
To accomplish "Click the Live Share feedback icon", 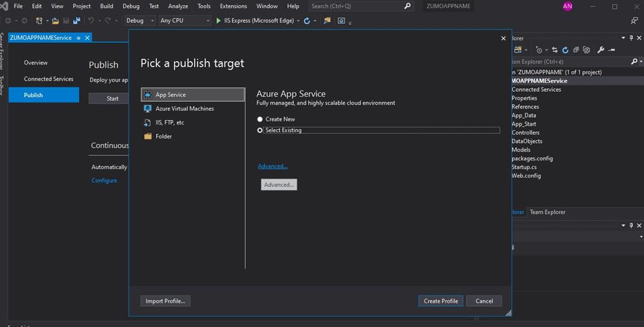I will (634, 21).
